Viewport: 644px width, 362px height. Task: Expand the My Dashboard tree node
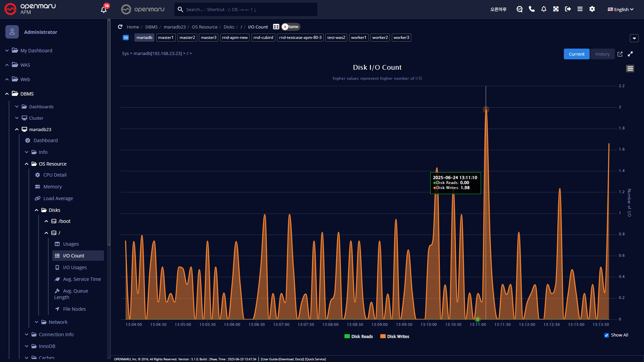pos(7,51)
